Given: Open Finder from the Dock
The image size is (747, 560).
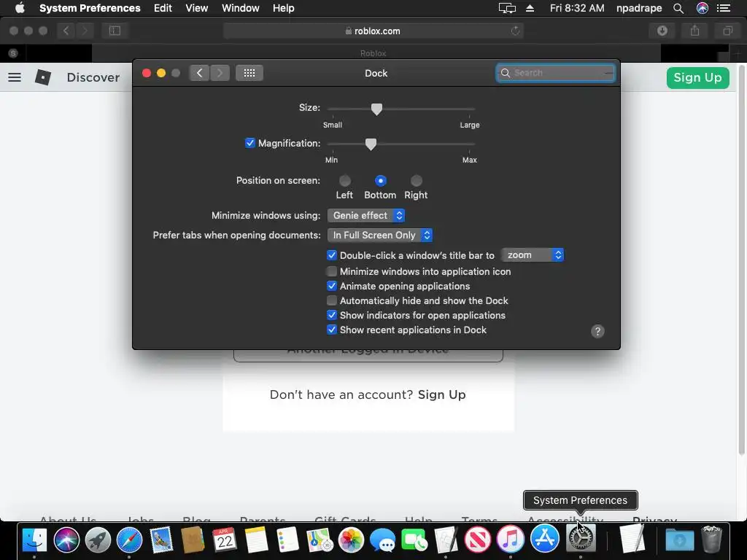Looking at the screenshot, I should 35,540.
